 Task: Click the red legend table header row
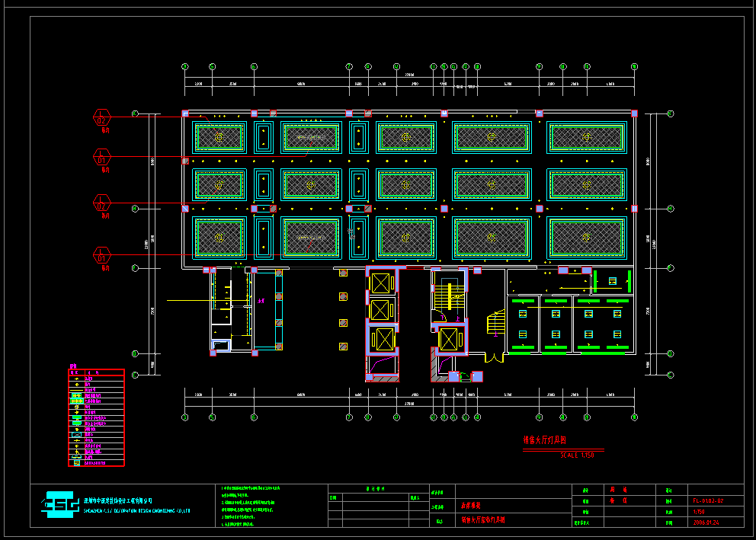(x=96, y=372)
